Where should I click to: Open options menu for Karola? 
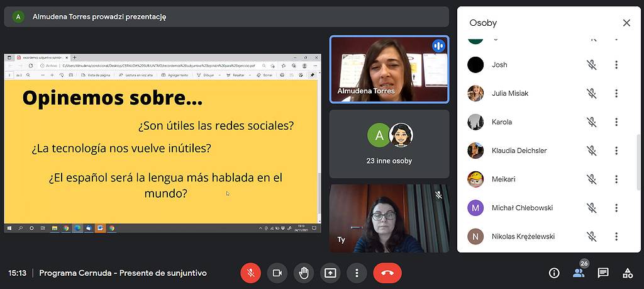(x=616, y=122)
